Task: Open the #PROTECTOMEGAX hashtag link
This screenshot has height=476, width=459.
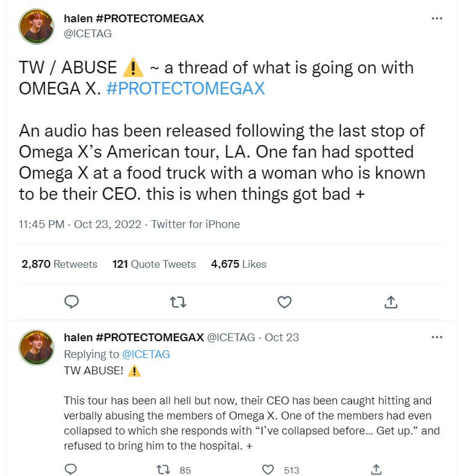Action: click(x=185, y=88)
